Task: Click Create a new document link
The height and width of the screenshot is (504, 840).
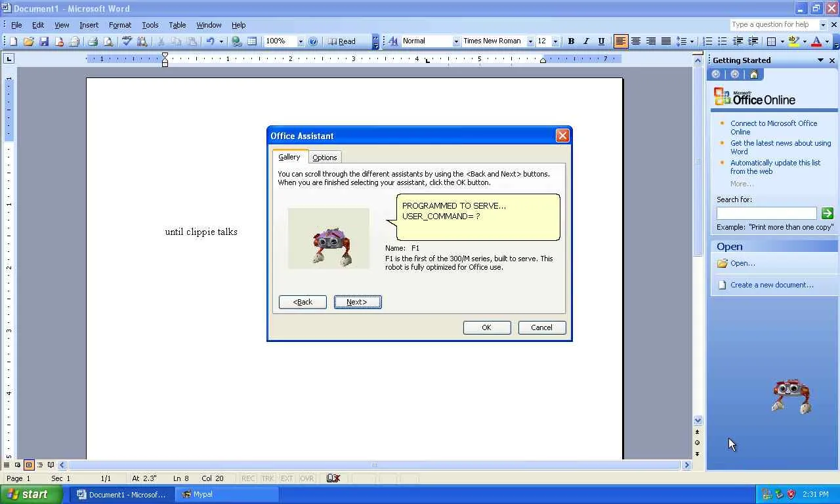Action: pyautogui.click(x=772, y=285)
